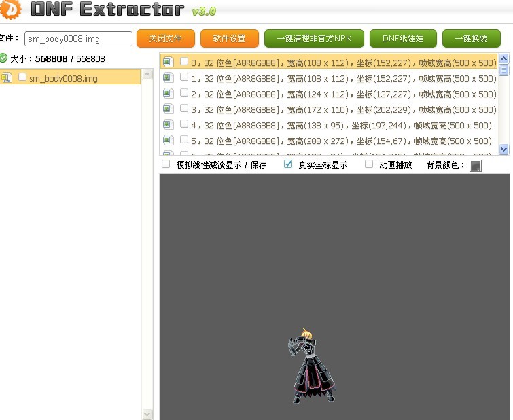Click frame list scrollbar down arrow
The height and width of the screenshot is (420, 513).
504,150
